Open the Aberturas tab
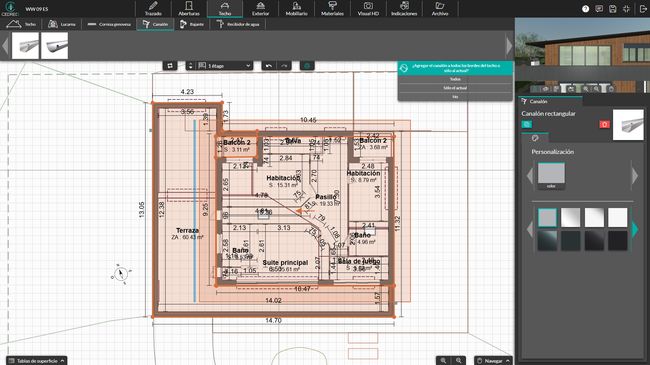Image resolution: width=650 pixels, height=365 pixels. pyautogui.click(x=189, y=9)
